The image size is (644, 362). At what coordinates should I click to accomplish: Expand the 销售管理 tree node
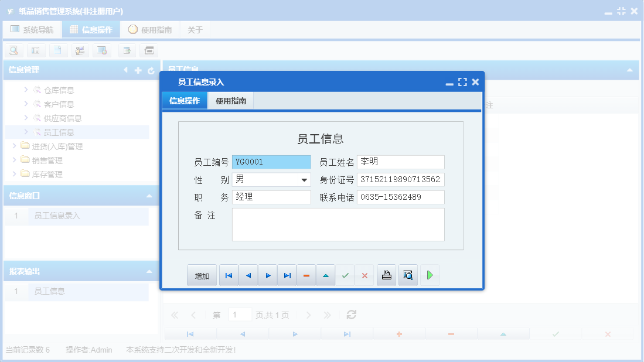[x=16, y=160]
